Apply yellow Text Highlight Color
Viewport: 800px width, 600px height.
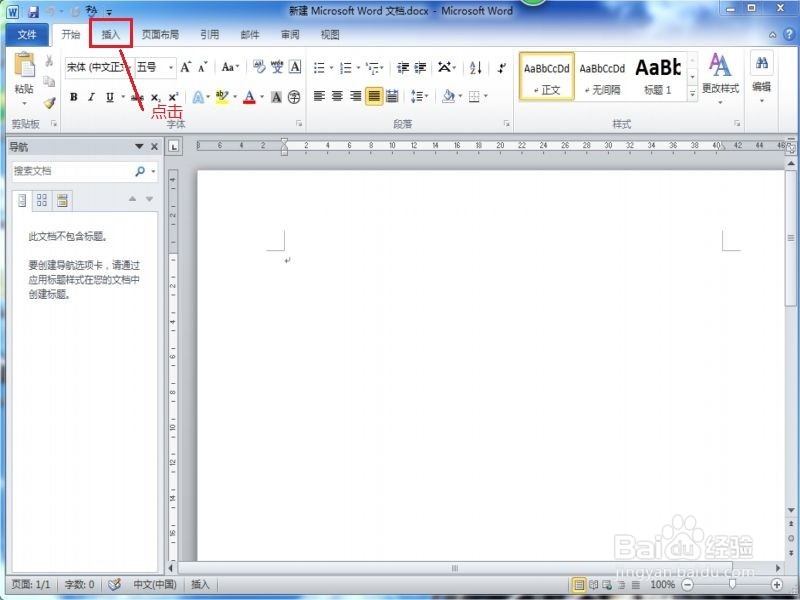[x=222, y=97]
